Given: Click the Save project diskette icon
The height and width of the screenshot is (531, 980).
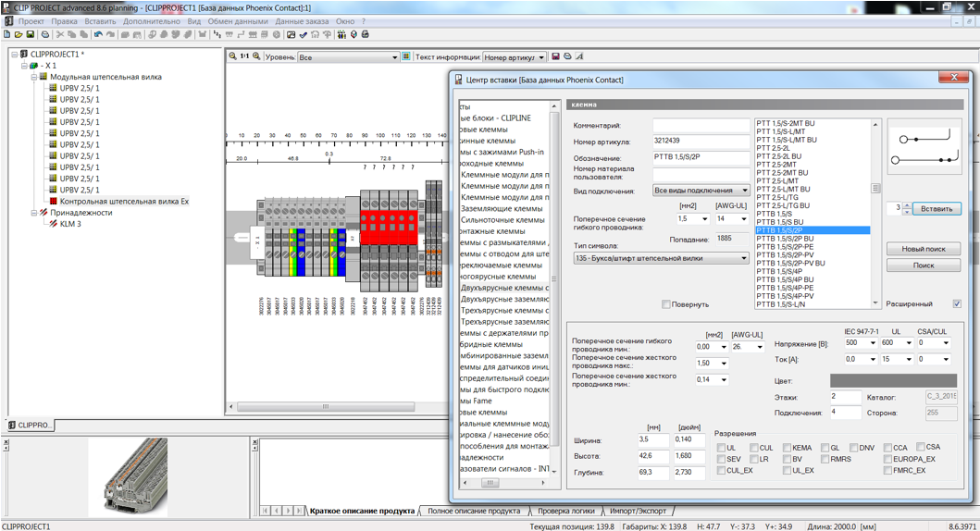Looking at the screenshot, I should point(30,34).
